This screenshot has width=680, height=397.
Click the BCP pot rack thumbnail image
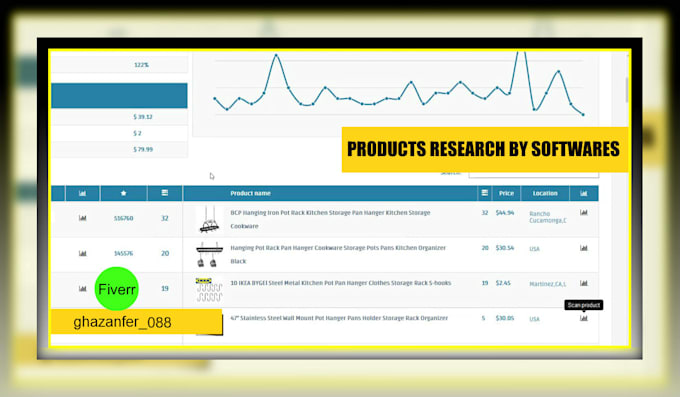pos(209,219)
